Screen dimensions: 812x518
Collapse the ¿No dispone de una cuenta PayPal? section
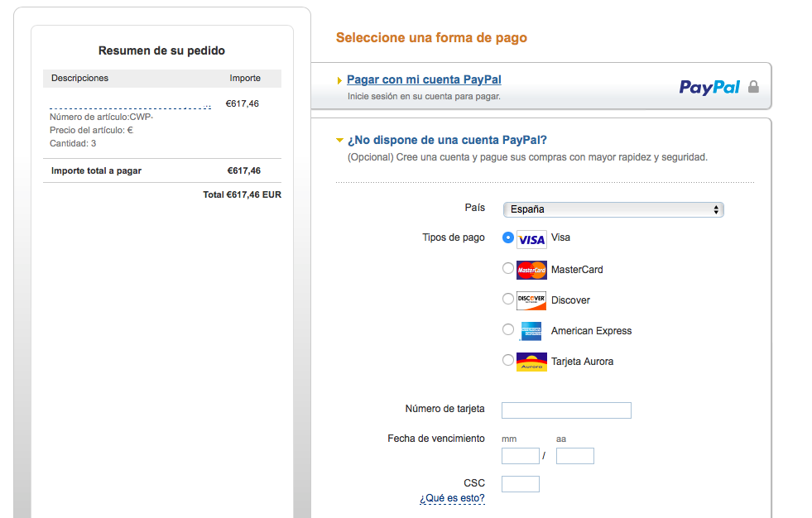[x=339, y=140]
